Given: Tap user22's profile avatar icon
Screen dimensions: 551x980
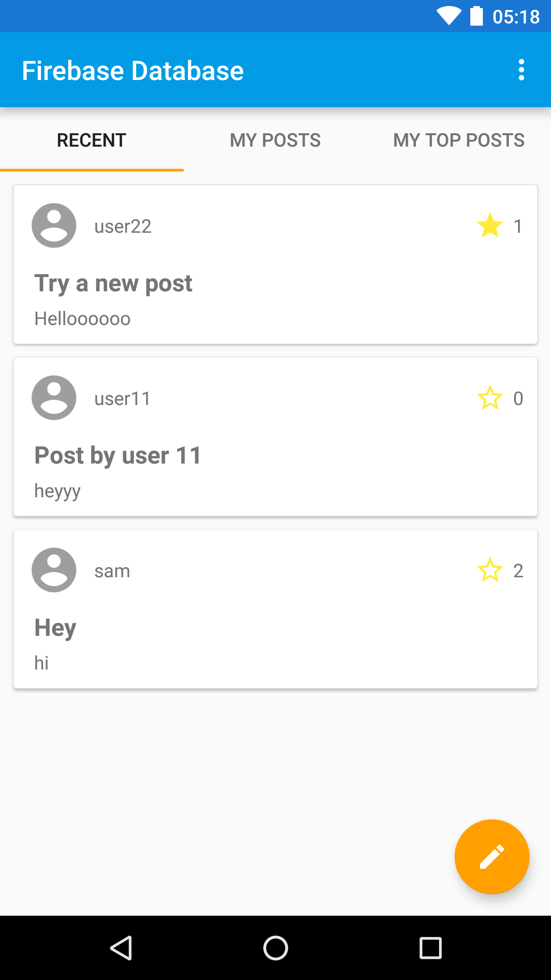Looking at the screenshot, I should tap(54, 225).
